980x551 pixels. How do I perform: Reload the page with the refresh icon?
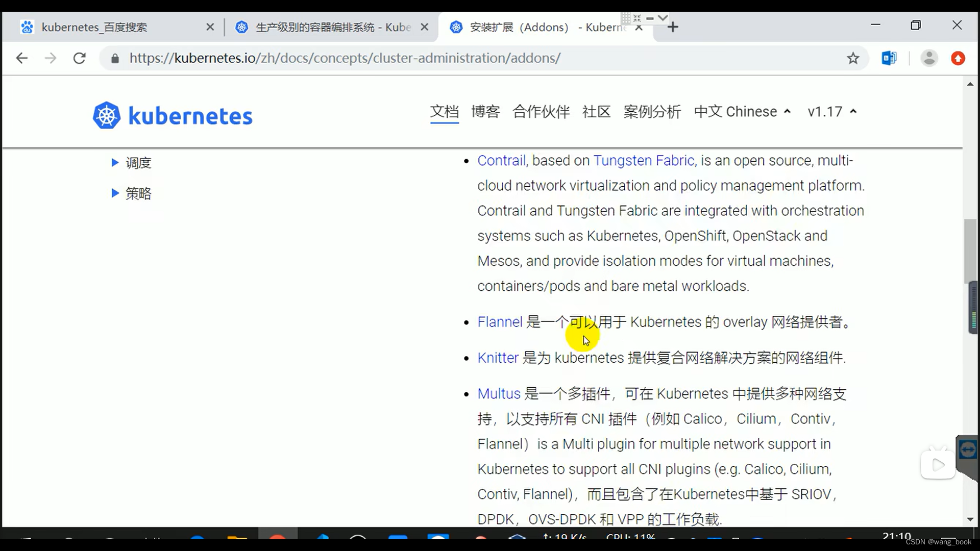[x=80, y=58]
